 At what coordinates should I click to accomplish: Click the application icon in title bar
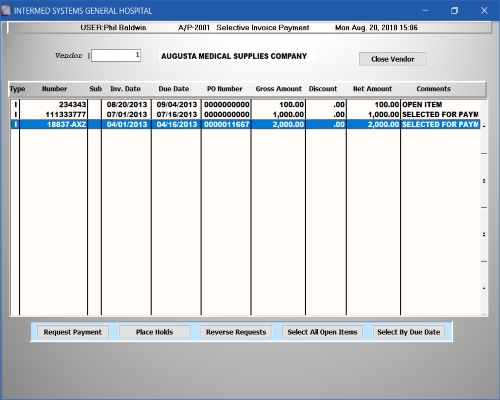point(6,11)
